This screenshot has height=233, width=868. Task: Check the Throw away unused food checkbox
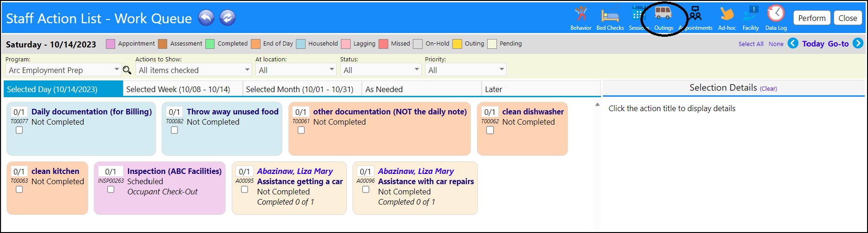[x=174, y=130]
